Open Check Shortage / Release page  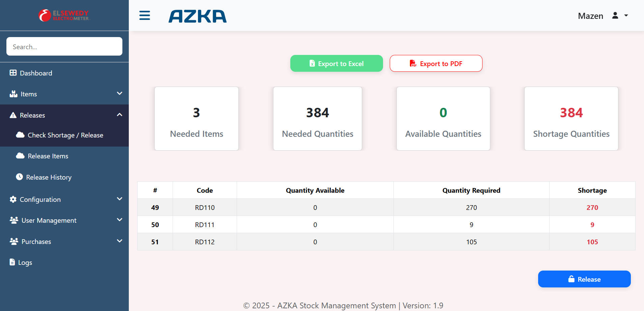65,135
